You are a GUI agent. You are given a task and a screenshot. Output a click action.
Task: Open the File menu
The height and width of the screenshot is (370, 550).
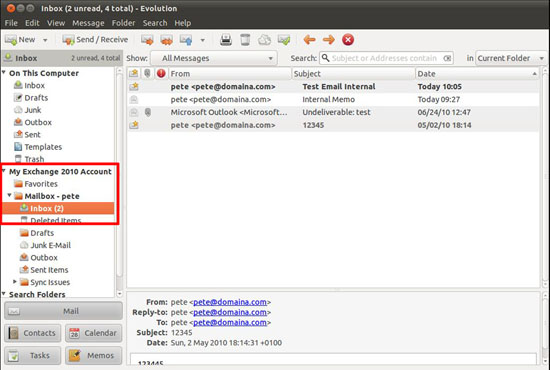11,23
